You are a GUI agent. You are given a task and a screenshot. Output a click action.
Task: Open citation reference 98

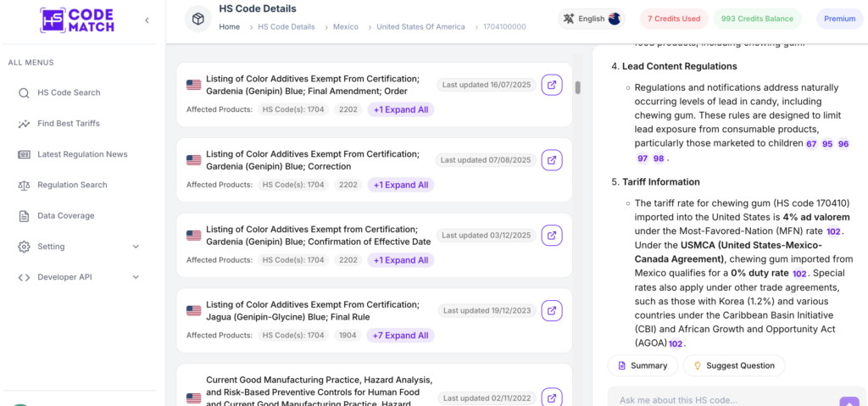click(659, 159)
